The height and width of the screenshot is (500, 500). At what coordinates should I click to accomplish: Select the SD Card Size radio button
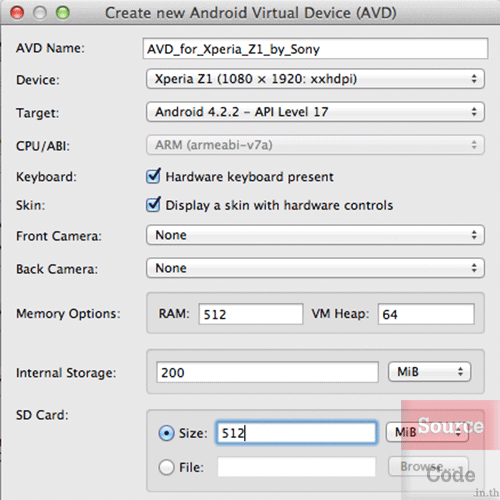(x=166, y=433)
